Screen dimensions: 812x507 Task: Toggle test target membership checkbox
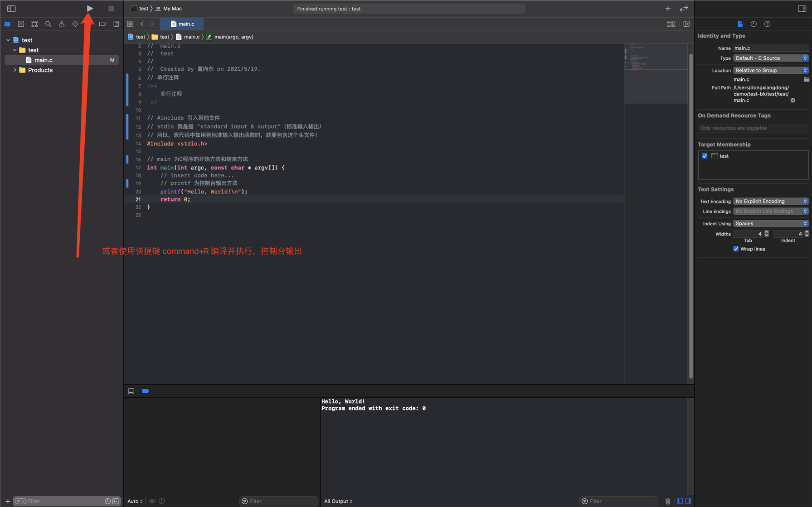[705, 156]
